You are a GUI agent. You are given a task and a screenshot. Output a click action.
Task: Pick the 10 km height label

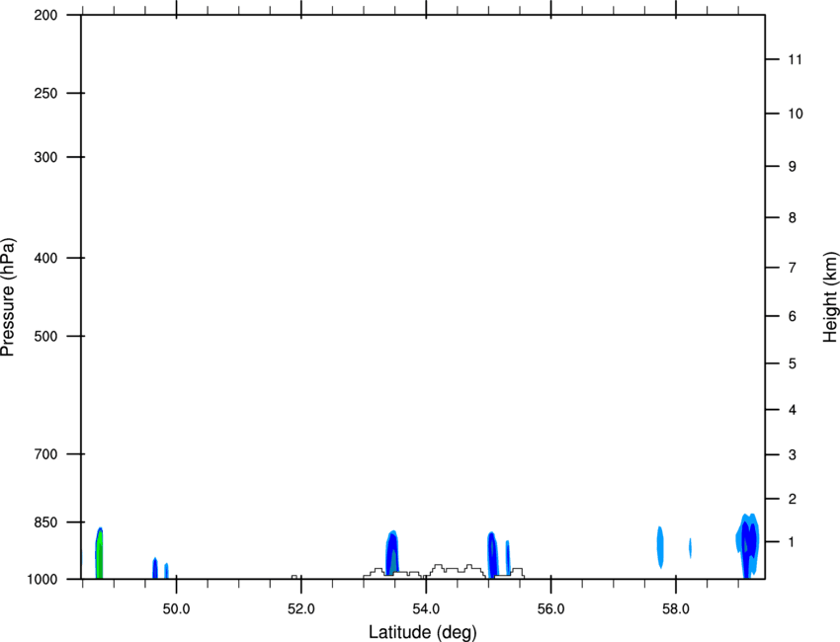[796, 114]
